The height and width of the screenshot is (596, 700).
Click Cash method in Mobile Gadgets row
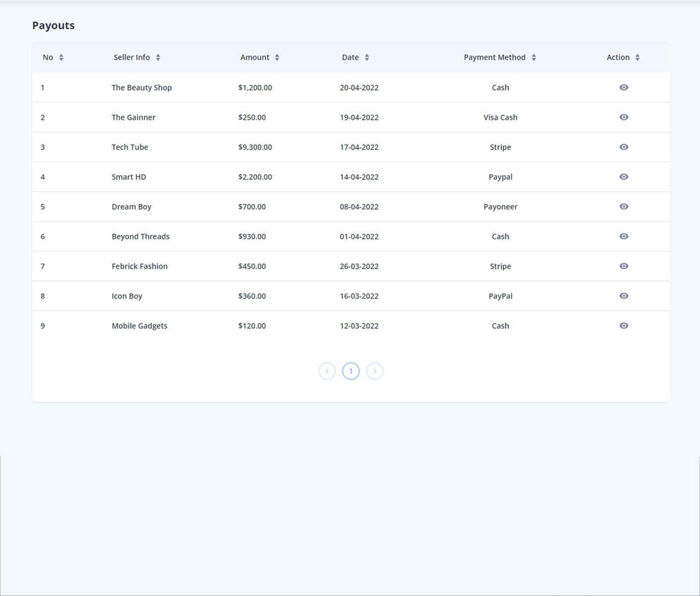pyautogui.click(x=500, y=326)
